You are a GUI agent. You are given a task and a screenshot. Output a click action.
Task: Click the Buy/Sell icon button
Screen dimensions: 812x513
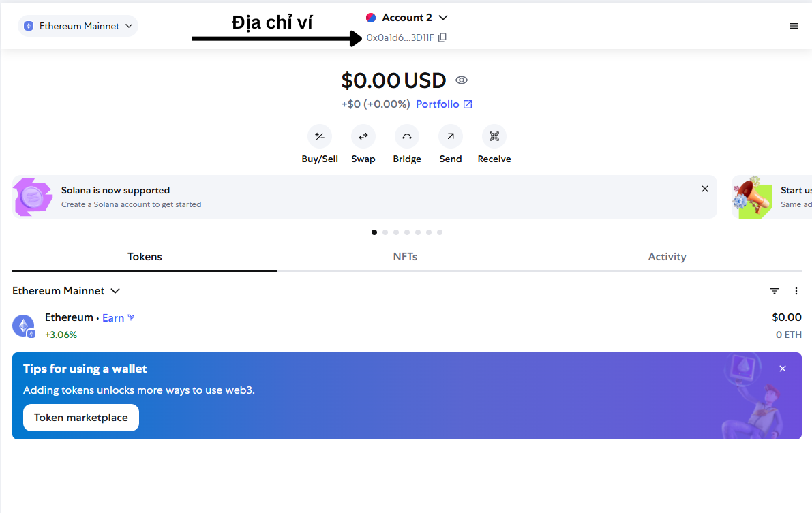(x=320, y=136)
